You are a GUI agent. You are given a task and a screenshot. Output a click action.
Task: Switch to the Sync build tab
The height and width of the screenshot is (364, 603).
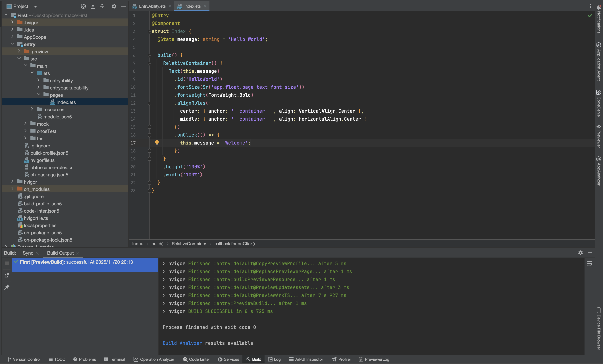pyautogui.click(x=28, y=253)
